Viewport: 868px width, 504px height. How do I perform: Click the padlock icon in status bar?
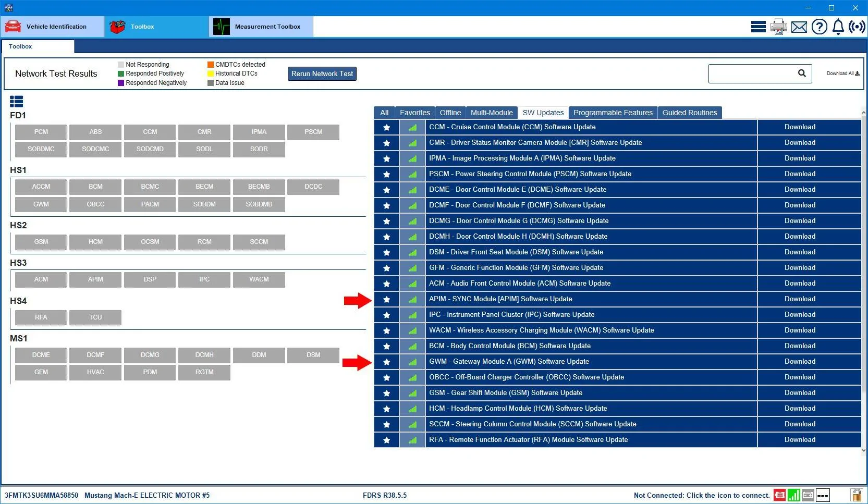855,495
